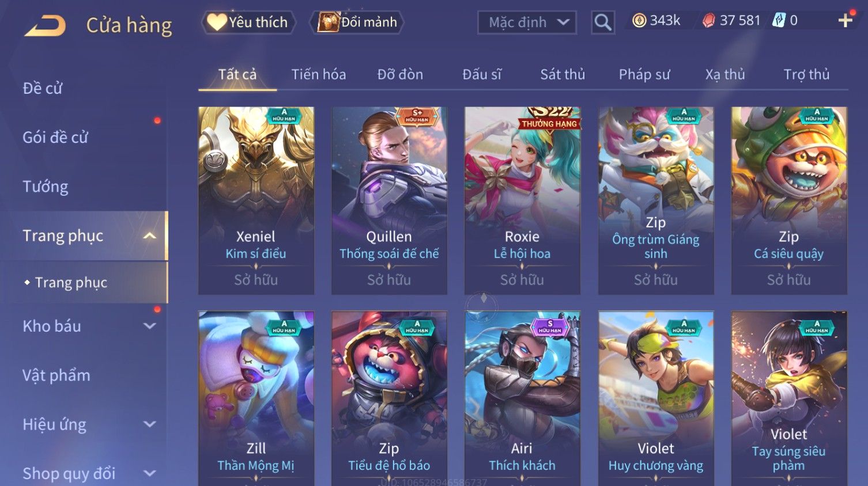Select the Tiến hóa tab
This screenshot has height=486, width=868.
[x=319, y=74]
